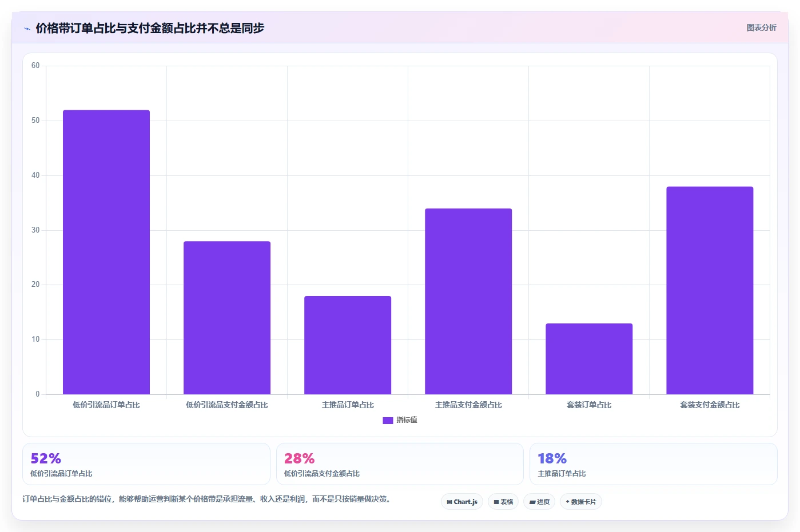The height and width of the screenshot is (532, 800).
Task: Click the 低价引流品支付金额占比 bar
Action: click(x=227, y=318)
